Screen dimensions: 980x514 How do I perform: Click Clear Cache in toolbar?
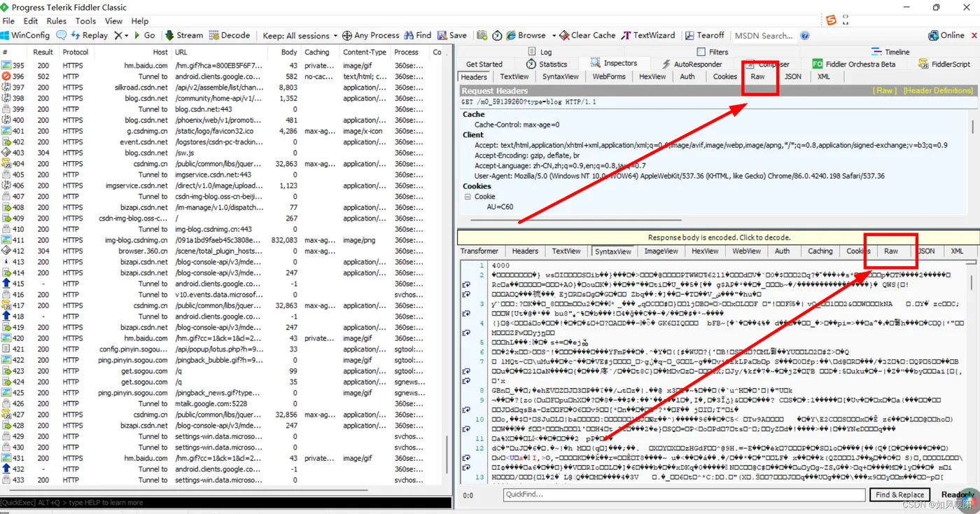(x=587, y=35)
